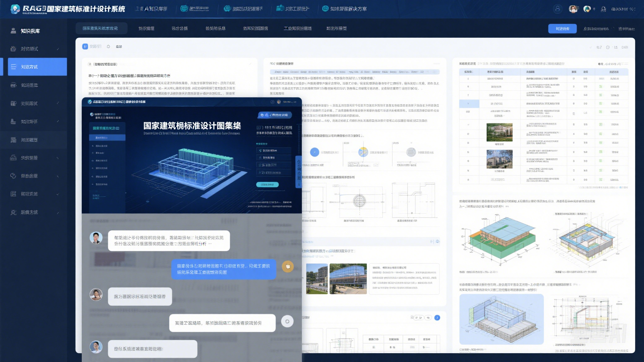The image size is (644, 362).
Task: Open the dropdown arrow next to globe avatar
Action: pyautogui.click(x=594, y=9)
